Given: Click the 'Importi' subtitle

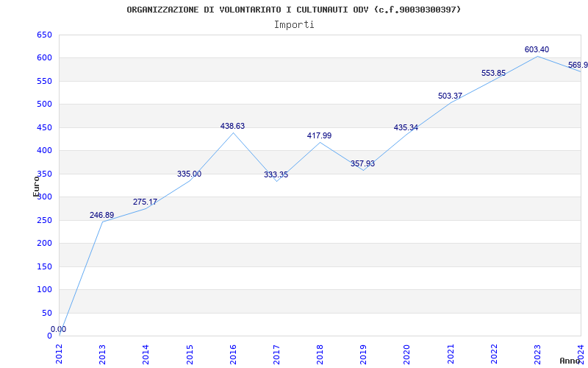Looking at the screenshot, I should (294, 25).
